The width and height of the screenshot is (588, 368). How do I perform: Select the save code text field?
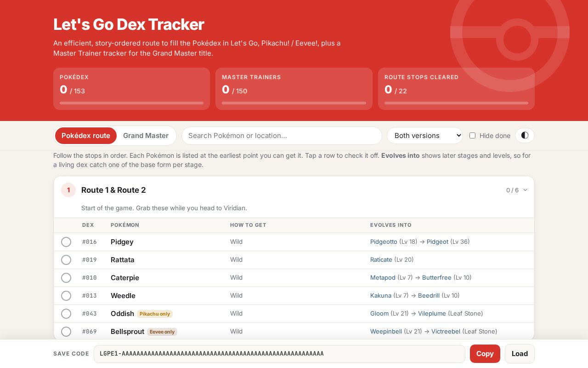click(279, 354)
